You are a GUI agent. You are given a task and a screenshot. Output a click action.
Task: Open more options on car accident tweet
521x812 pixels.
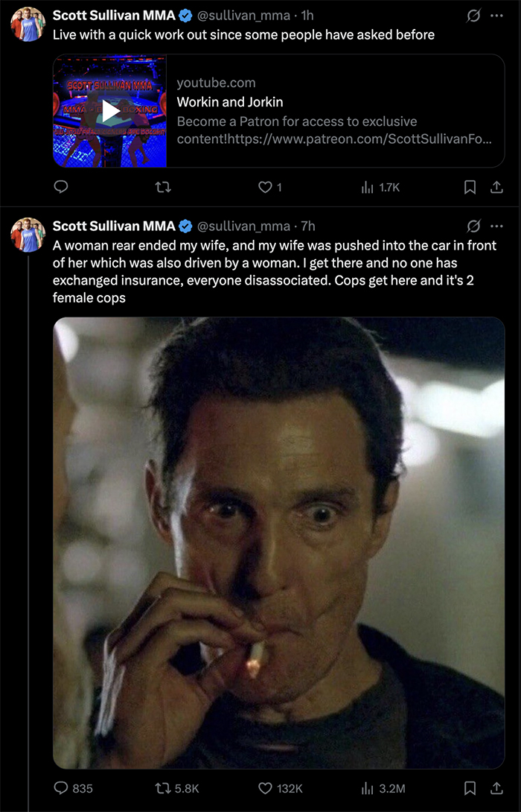click(496, 226)
